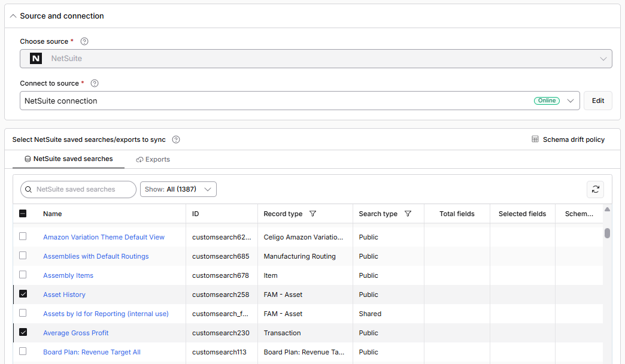The image size is (625, 364).
Task: Click the Celigo Amazon Variatio... record type cell
Action: click(x=303, y=237)
